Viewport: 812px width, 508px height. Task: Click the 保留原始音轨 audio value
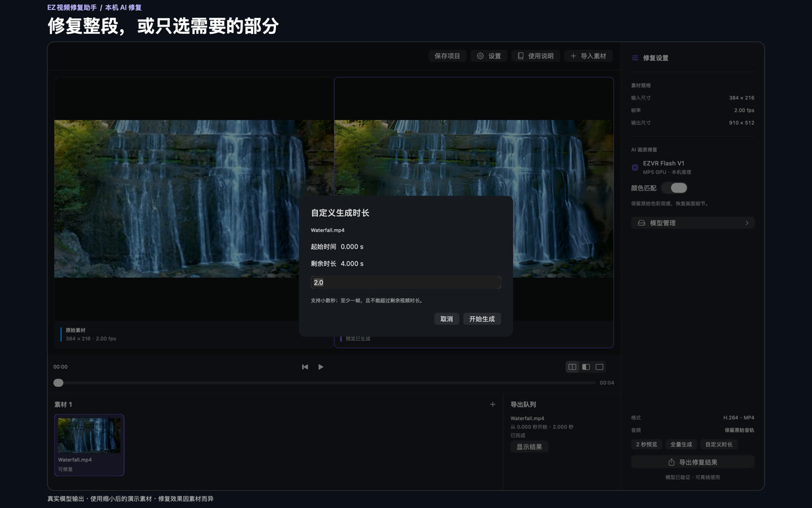coord(739,430)
